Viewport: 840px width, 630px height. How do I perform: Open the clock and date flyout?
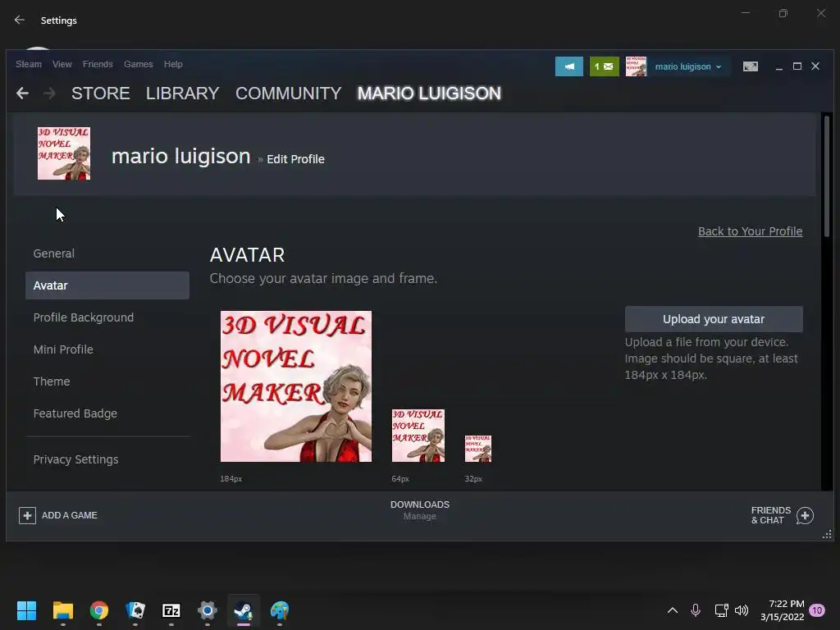pyautogui.click(x=782, y=610)
